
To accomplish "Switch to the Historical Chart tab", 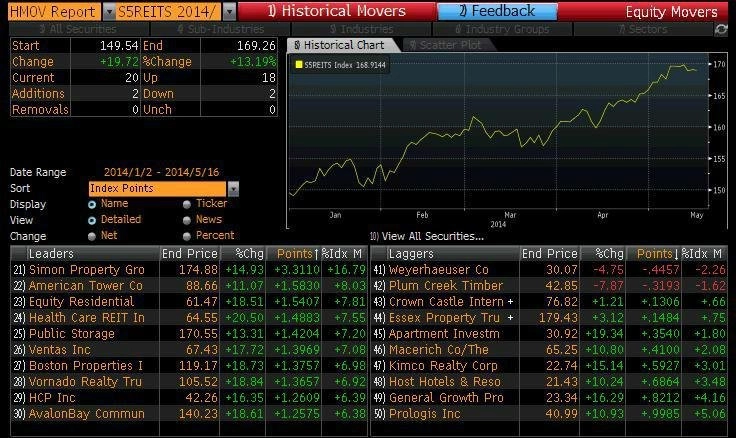I will tap(343, 46).
